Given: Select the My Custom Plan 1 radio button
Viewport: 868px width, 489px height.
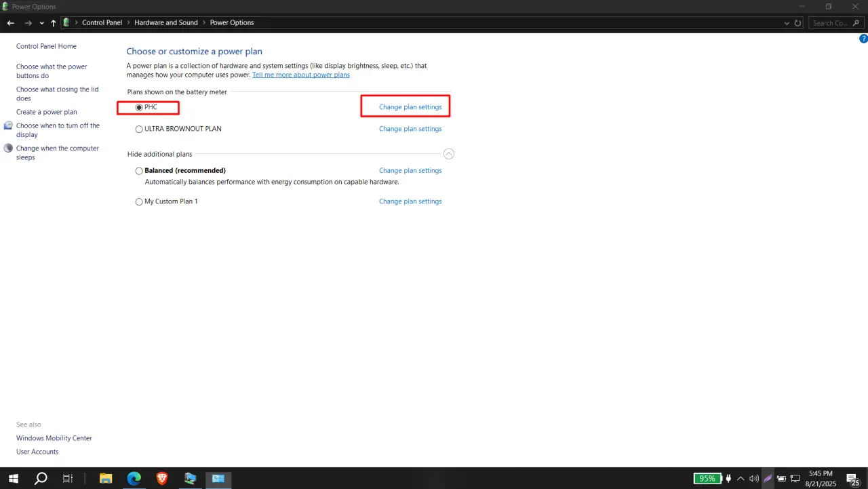Looking at the screenshot, I should click(139, 201).
